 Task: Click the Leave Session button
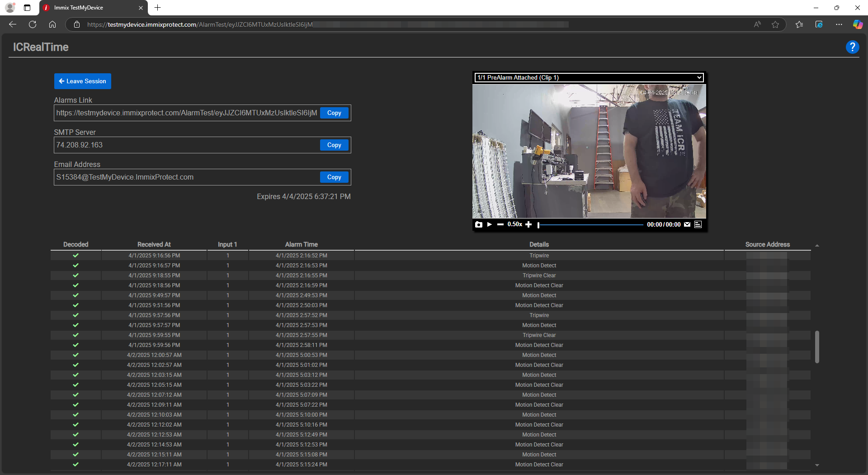pyautogui.click(x=83, y=81)
